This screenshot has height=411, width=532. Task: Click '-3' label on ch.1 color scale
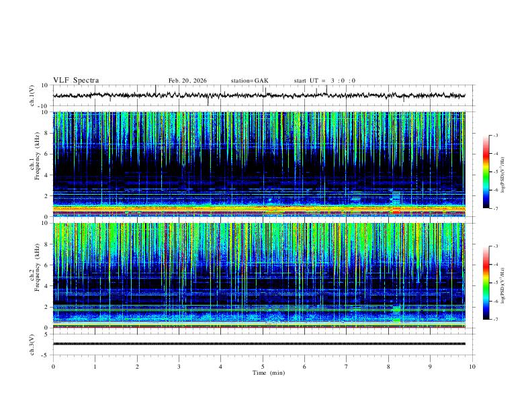[x=495, y=135]
